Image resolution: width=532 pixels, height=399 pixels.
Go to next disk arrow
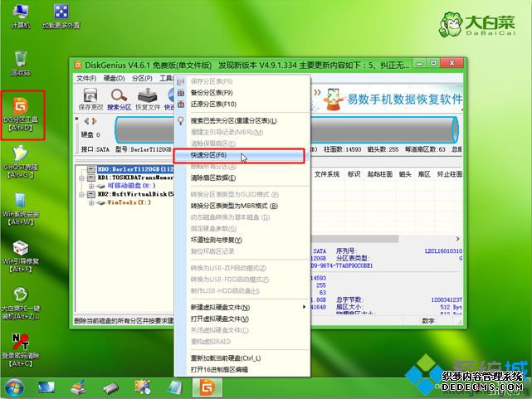(x=95, y=121)
